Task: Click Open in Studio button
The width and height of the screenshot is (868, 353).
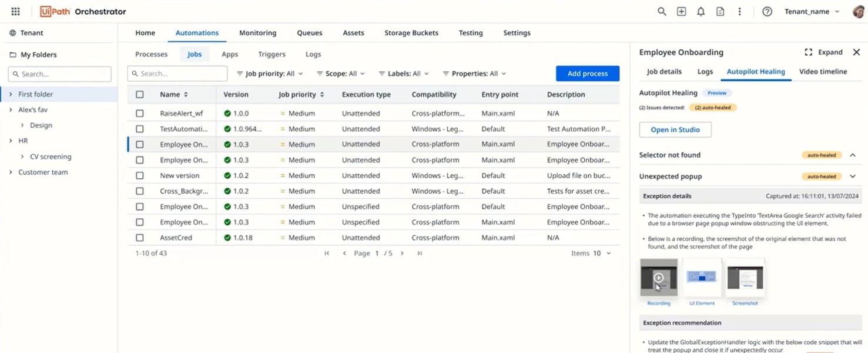Action: tap(675, 130)
